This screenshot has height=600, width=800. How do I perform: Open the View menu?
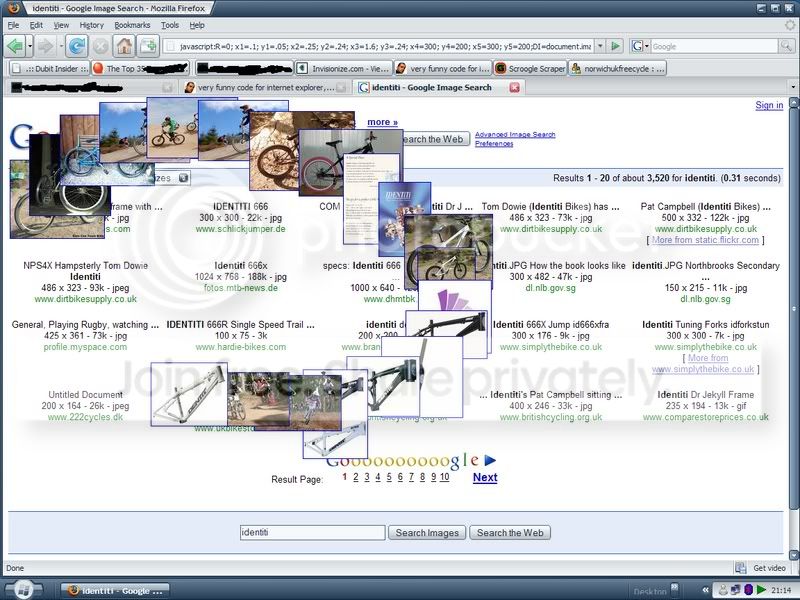pos(61,25)
